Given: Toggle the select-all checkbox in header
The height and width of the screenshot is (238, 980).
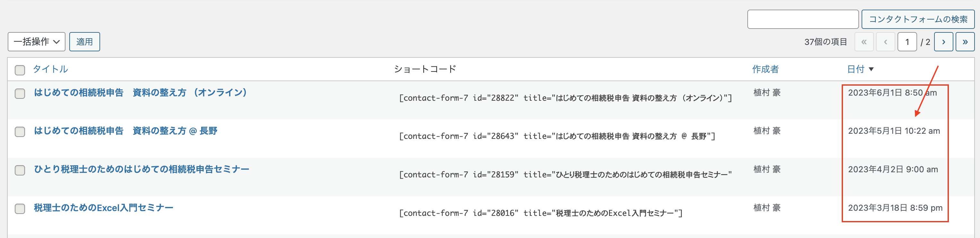Looking at the screenshot, I should coord(20,70).
